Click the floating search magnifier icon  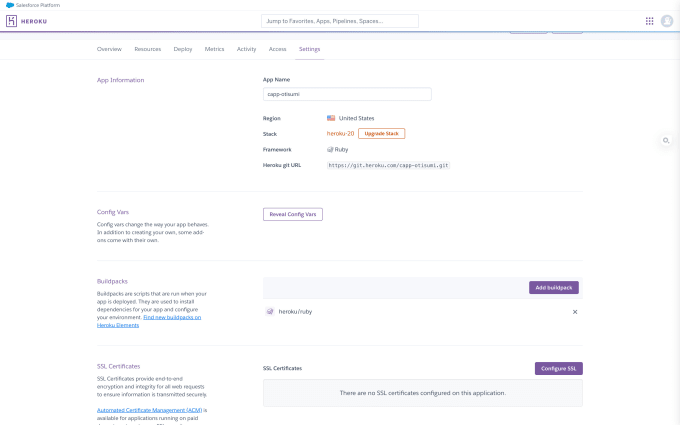666,141
